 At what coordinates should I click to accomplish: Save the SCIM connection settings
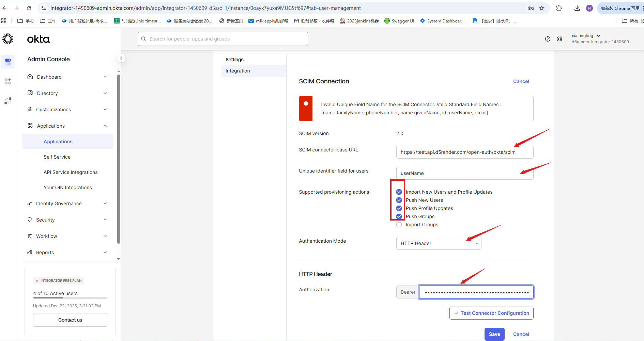point(494,334)
